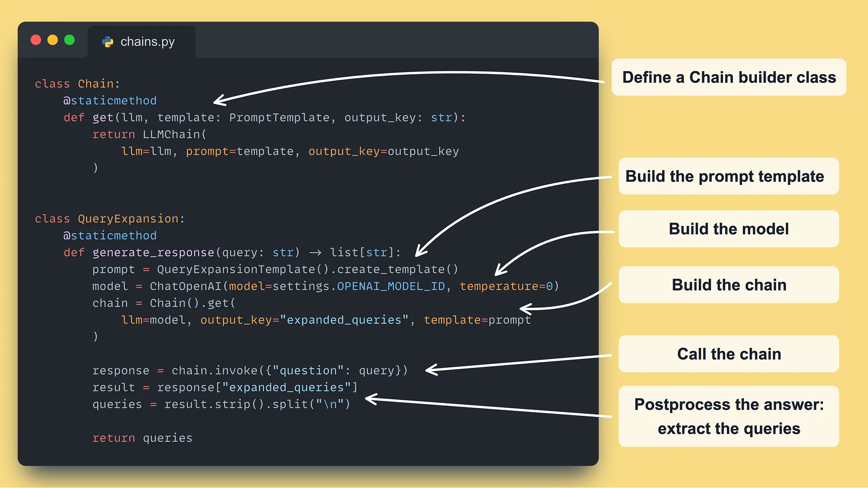
Task: Click the 'class Chain:' code line
Action: click(77, 84)
